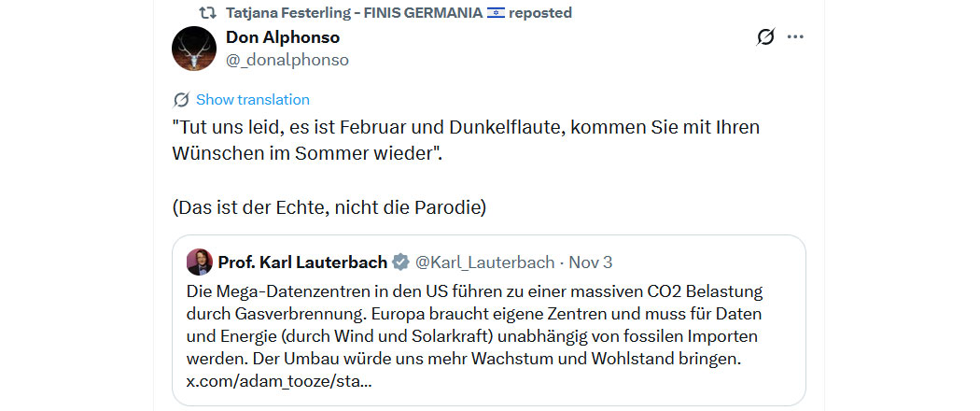The width and height of the screenshot is (980, 411).
Task: Open Don Alphonso's deer skull avatar
Action: [x=194, y=49]
